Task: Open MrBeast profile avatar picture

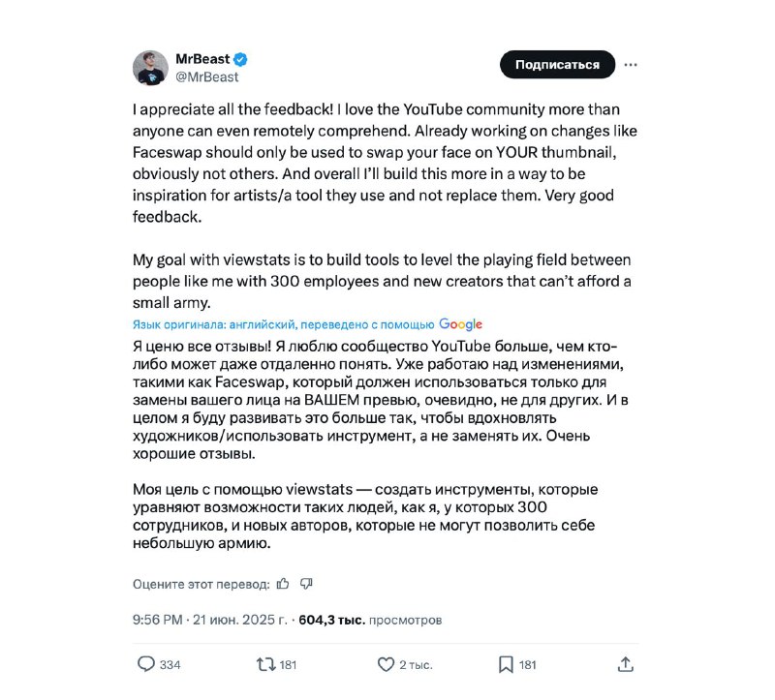Action: click(x=151, y=68)
